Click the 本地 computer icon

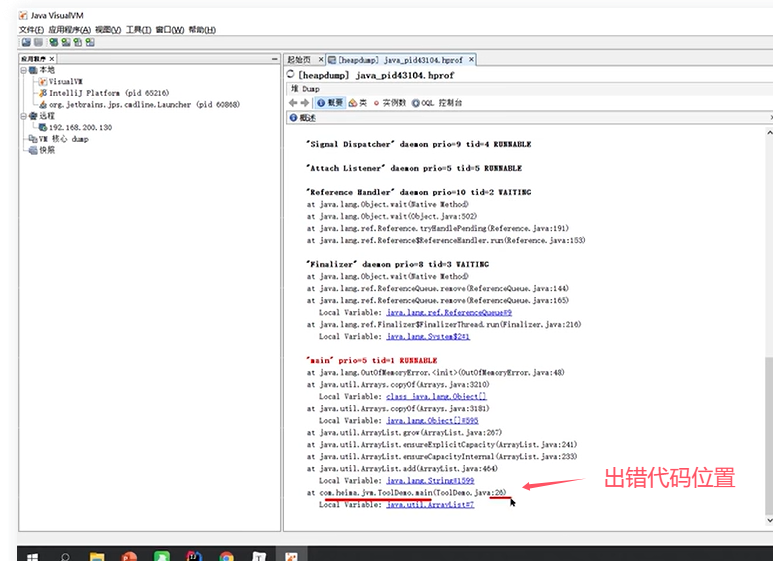click(33, 70)
